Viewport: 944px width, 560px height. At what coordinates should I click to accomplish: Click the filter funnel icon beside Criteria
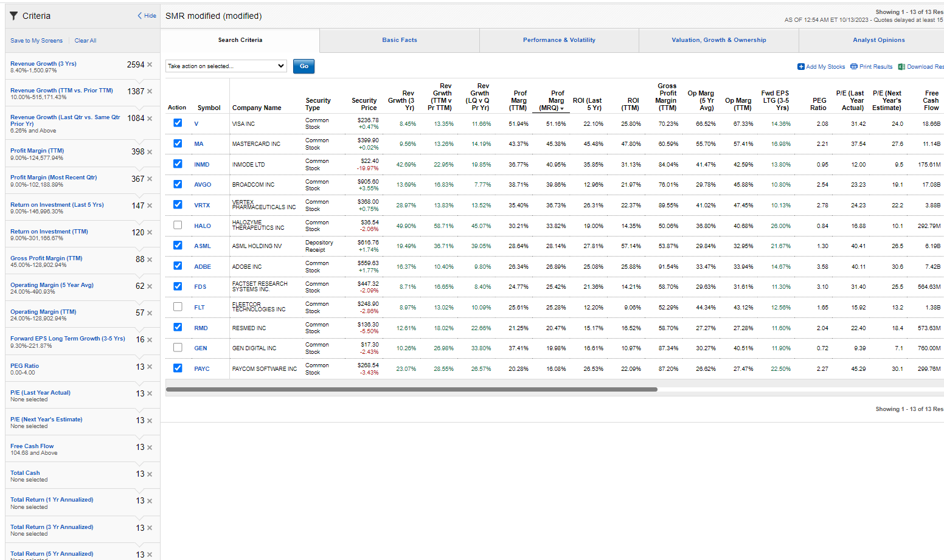coord(13,16)
